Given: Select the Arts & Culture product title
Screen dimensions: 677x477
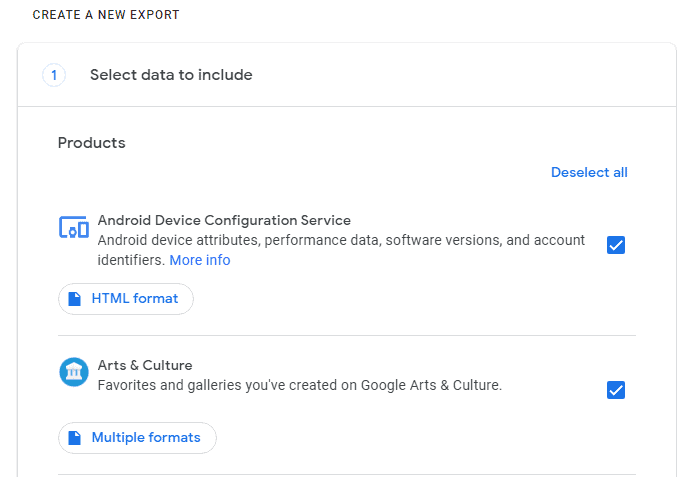Looking at the screenshot, I should 145,365.
